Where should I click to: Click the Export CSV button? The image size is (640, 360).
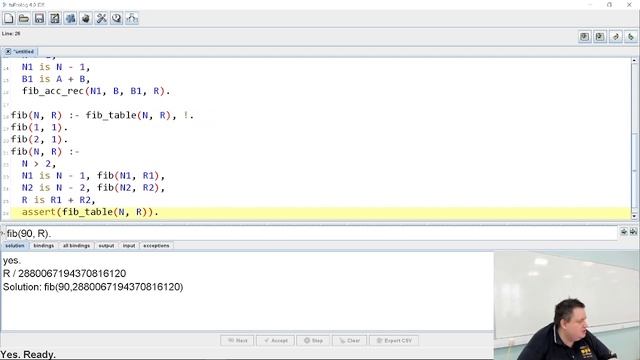[394, 340]
